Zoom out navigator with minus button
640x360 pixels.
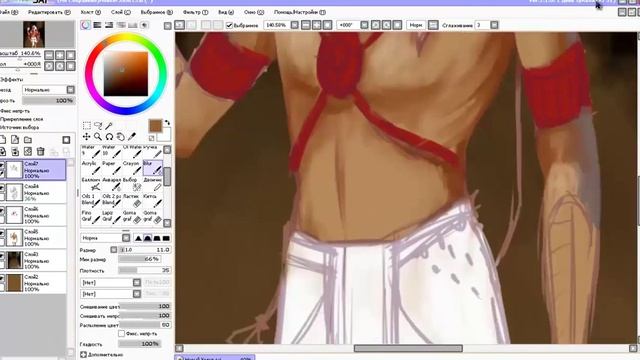coord(49,55)
